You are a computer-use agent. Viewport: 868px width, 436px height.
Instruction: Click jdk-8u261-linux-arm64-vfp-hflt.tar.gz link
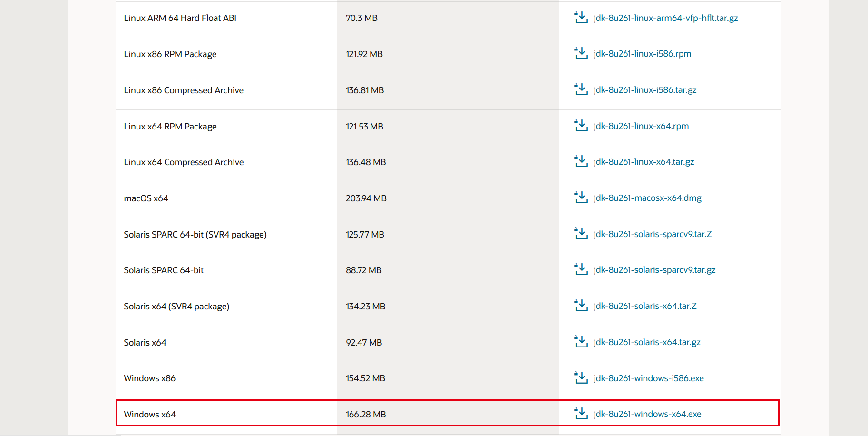coord(665,18)
